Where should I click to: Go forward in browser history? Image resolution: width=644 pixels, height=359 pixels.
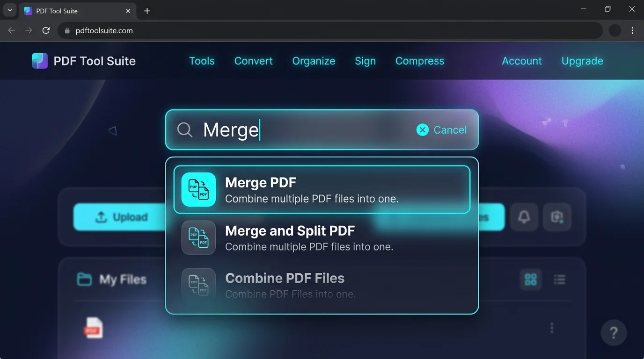29,30
